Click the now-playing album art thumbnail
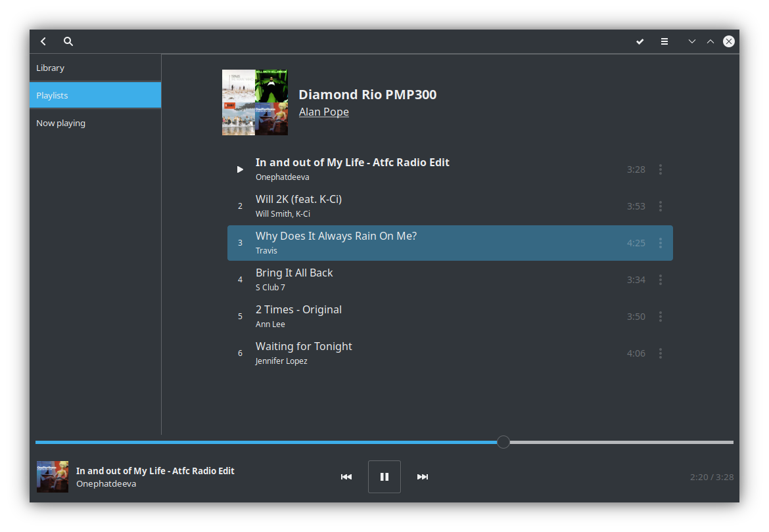The image size is (769, 532). click(53, 477)
